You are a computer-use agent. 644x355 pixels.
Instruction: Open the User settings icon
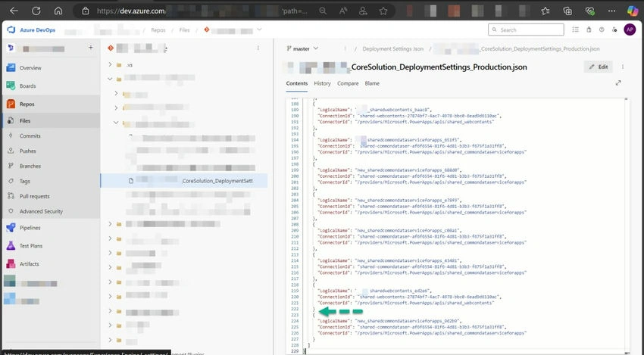tap(614, 30)
